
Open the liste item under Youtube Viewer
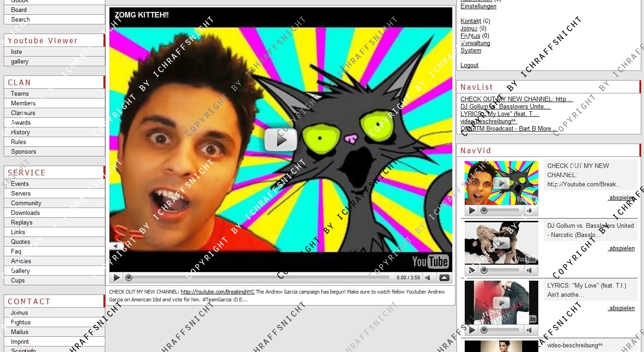pos(17,52)
